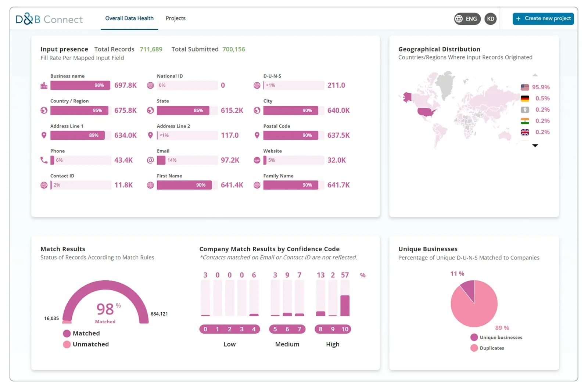The image size is (588, 388).
Task: Click the 697.8K Business name value
Action: [x=125, y=85]
